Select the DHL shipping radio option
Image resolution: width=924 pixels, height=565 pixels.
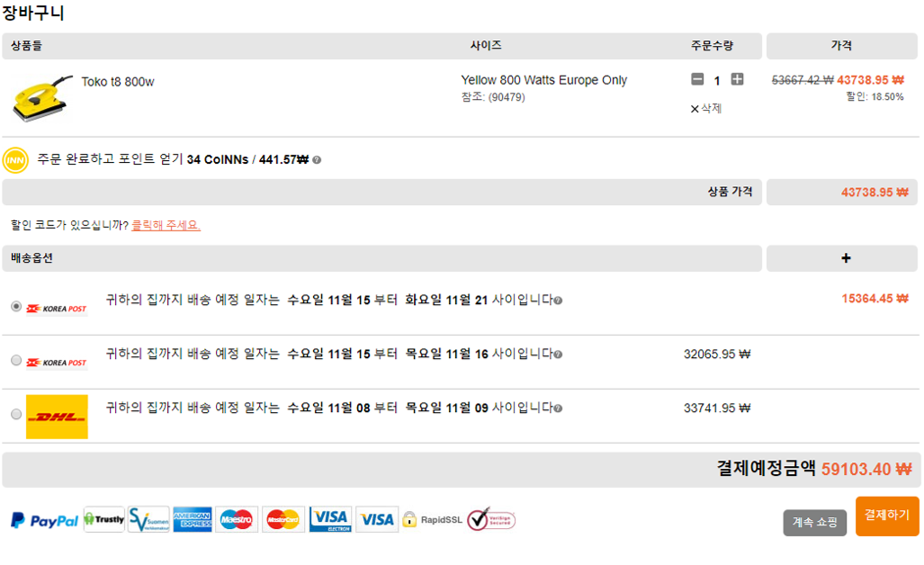click(x=16, y=414)
